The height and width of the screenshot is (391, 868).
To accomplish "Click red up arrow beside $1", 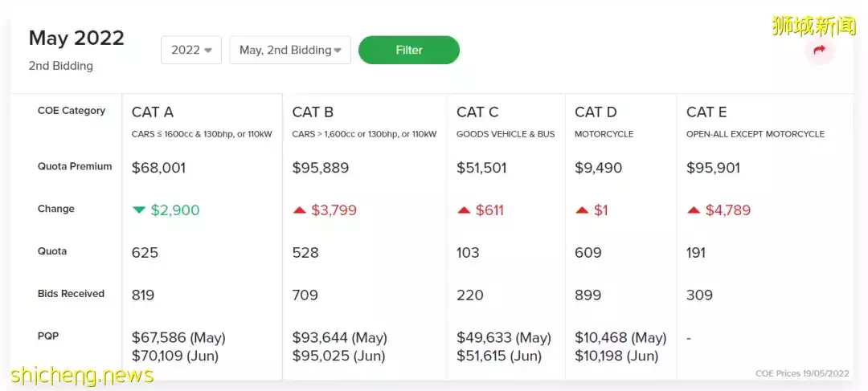I will (582, 210).
